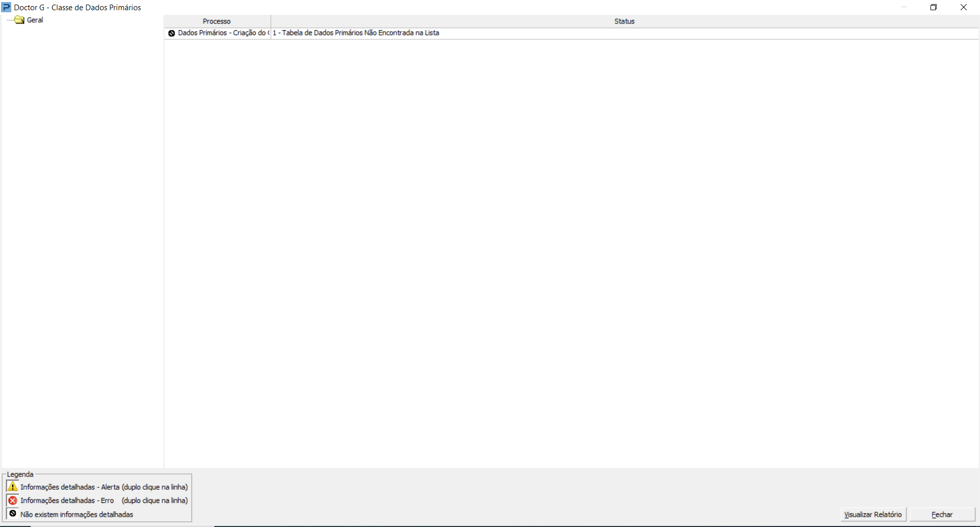Click the yellow Alerta legend icon
Viewport: 980px width, 527px height.
point(13,487)
